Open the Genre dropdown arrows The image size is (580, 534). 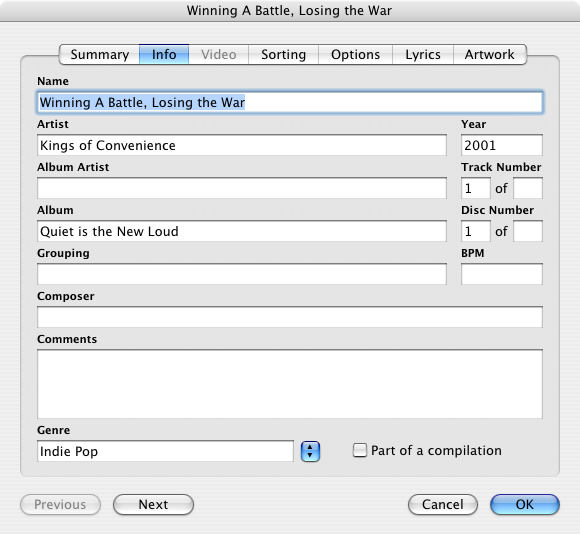pos(310,451)
